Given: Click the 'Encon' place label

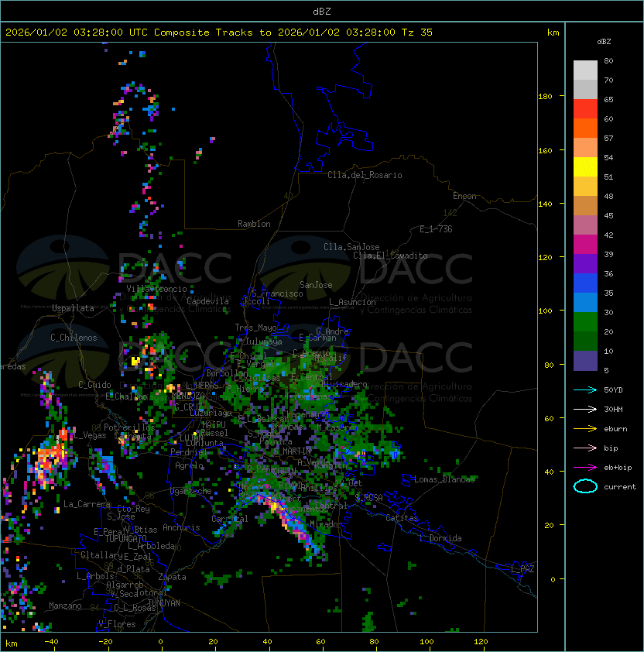Looking at the screenshot, I should [464, 196].
